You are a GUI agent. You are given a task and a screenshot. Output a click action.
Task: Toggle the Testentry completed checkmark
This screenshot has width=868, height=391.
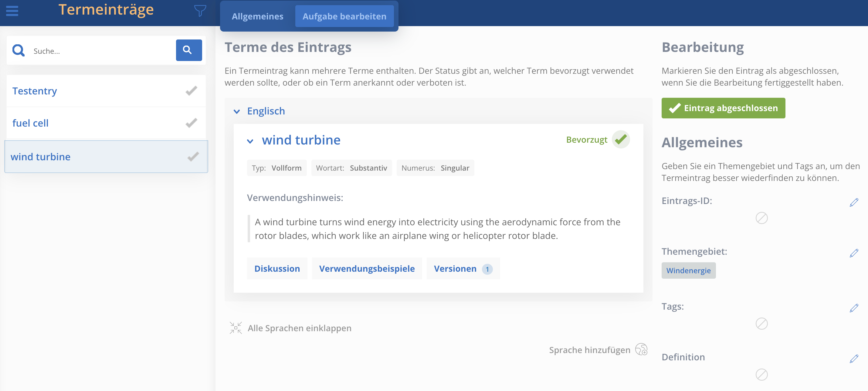coord(192,91)
